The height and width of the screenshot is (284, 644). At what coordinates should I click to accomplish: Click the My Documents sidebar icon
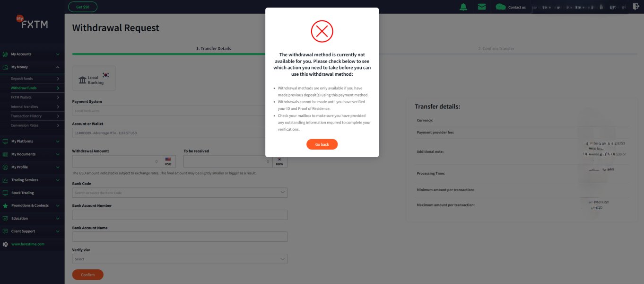(5, 154)
